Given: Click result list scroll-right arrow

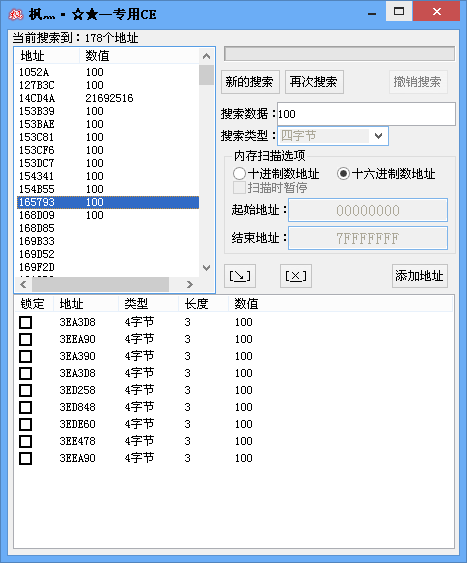Looking at the screenshot, I should (190, 284).
